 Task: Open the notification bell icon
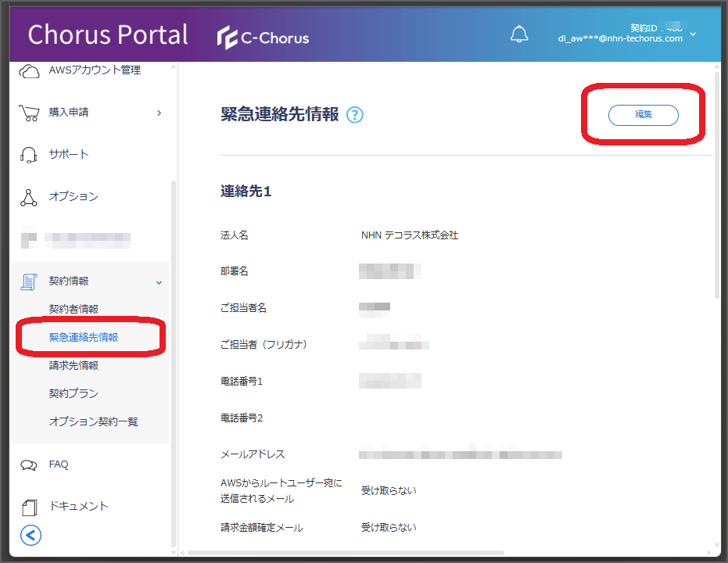point(519,34)
